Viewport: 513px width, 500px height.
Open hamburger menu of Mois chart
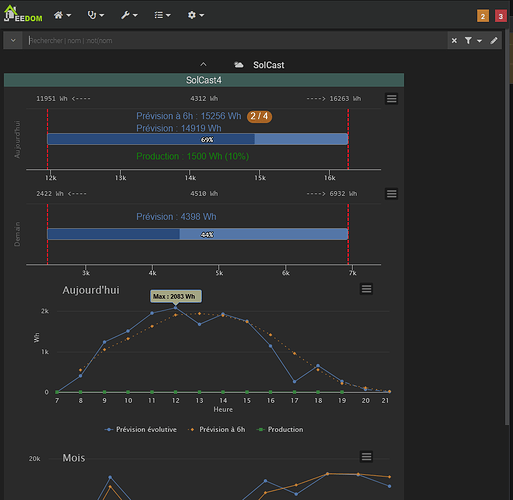click(x=366, y=456)
